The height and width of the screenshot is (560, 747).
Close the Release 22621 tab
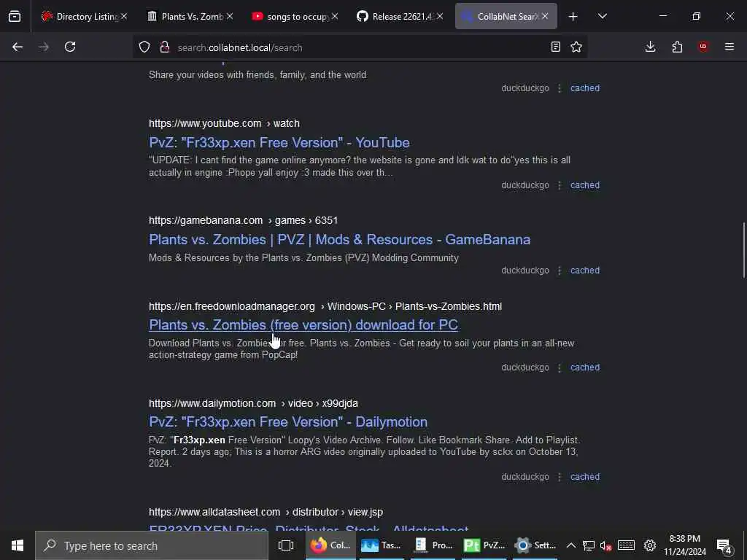tap(440, 17)
